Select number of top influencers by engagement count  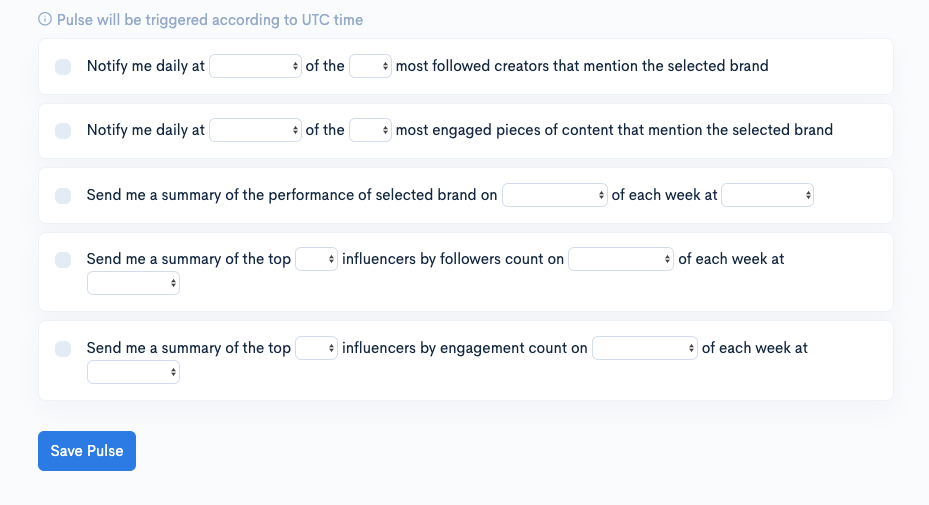point(316,348)
